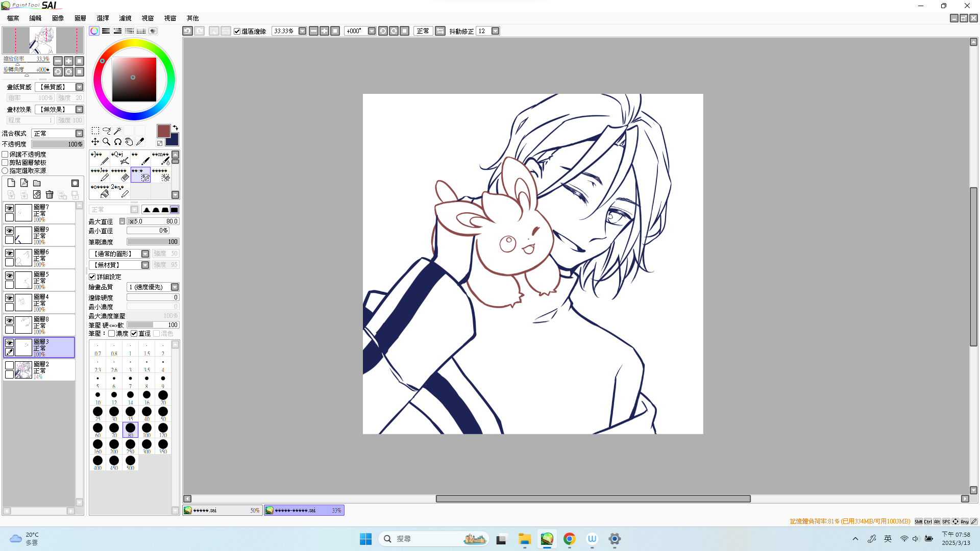980x551 pixels.
Task: Select the eyedropper color picker tool
Action: (140, 142)
